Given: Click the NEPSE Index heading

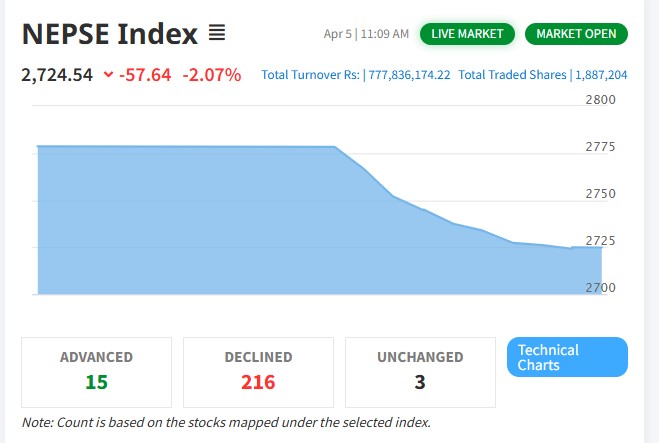Looking at the screenshot, I should click(x=109, y=34).
